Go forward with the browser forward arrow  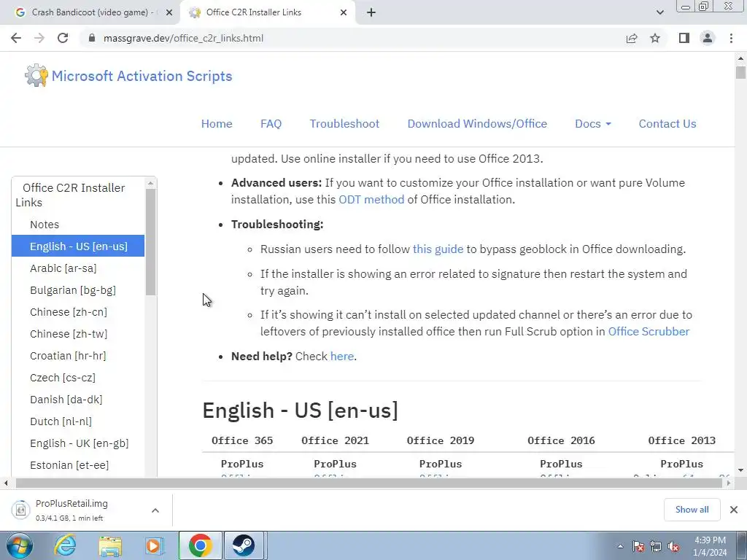[x=39, y=38]
